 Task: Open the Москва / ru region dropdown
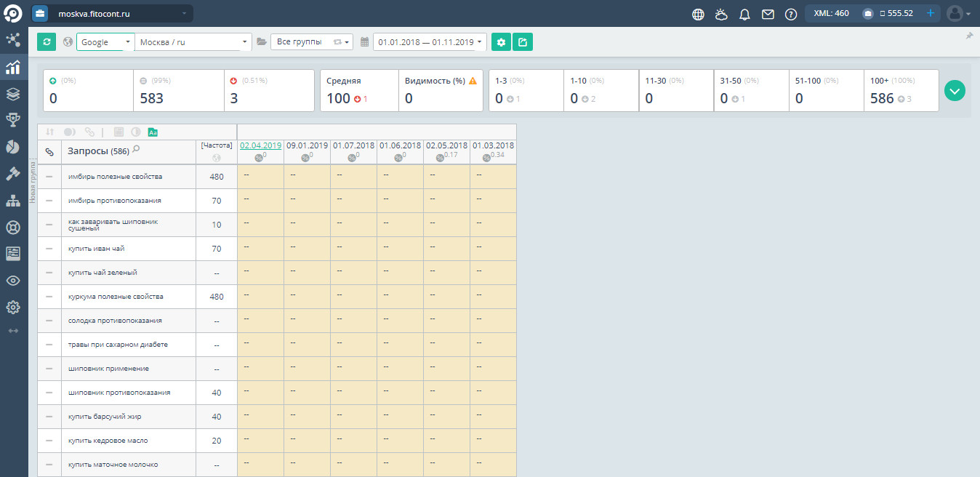[x=193, y=42]
